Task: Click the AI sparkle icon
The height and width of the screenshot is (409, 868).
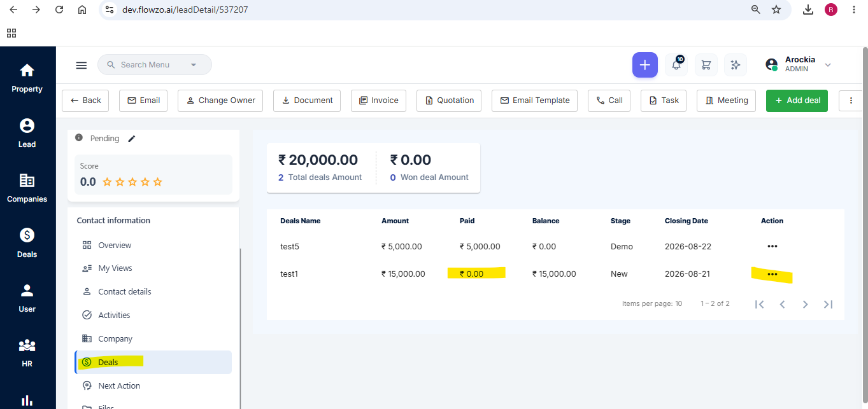Action: [x=735, y=65]
